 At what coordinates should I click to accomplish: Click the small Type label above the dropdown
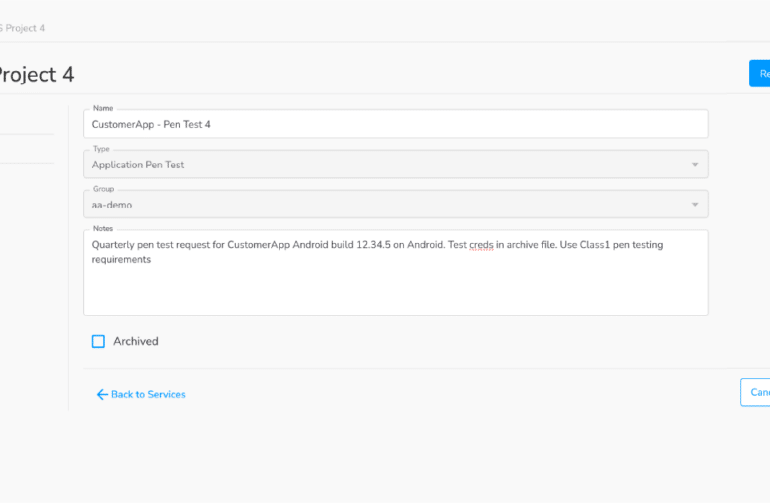[101, 149]
